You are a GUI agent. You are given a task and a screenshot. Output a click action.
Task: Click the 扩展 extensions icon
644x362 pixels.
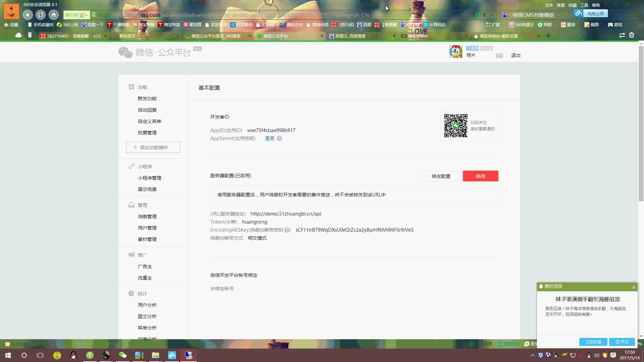[x=493, y=25]
